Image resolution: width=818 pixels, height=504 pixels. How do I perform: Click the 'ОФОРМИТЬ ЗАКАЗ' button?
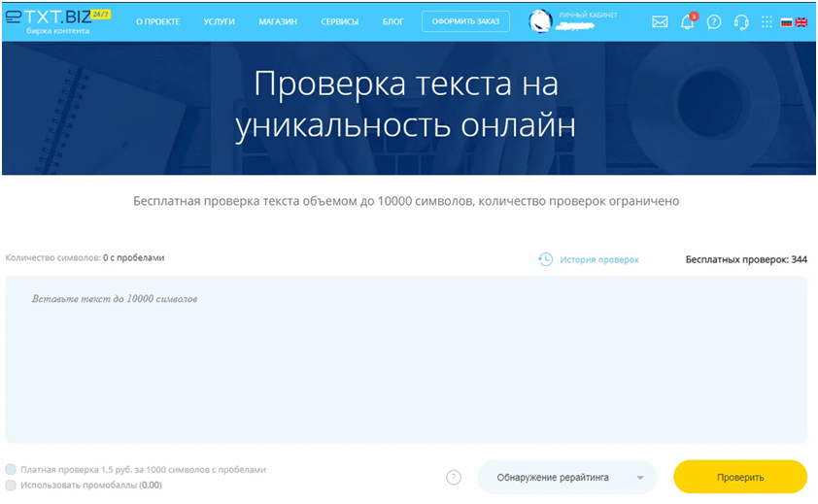[x=465, y=21]
